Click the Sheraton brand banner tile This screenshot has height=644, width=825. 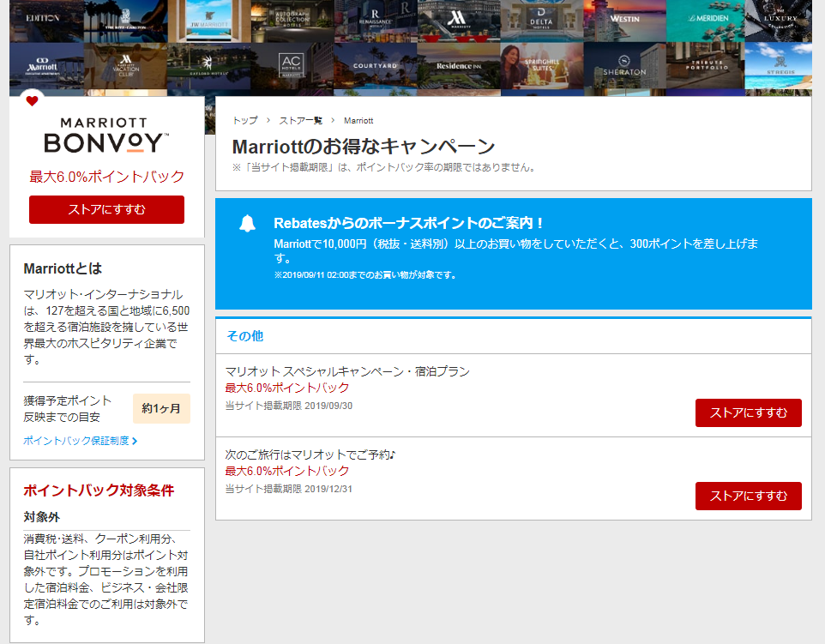624,68
